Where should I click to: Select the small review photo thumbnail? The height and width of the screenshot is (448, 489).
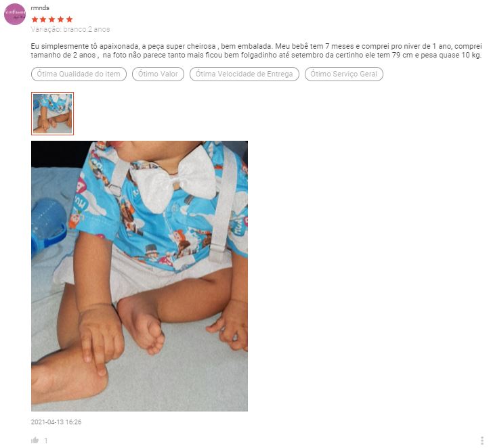tap(52, 114)
